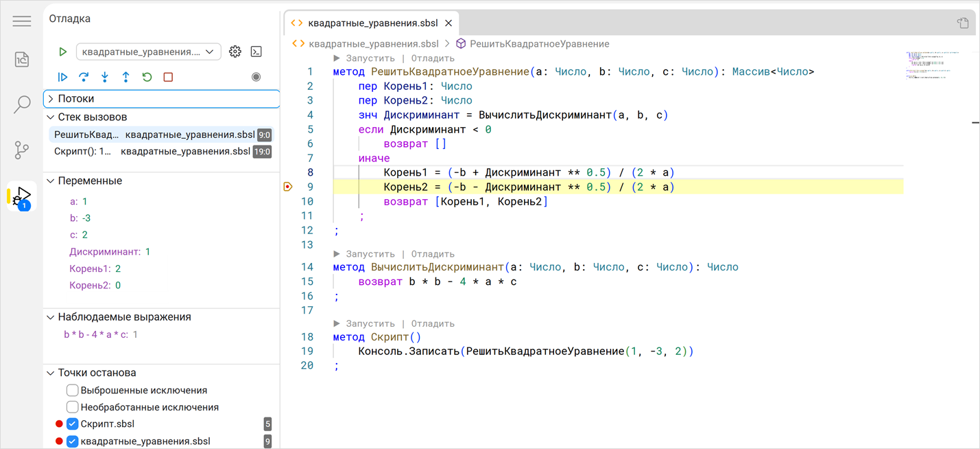
Task: Collapse the 'Наблюдаемые выражения' section
Action: [x=162, y=317]
